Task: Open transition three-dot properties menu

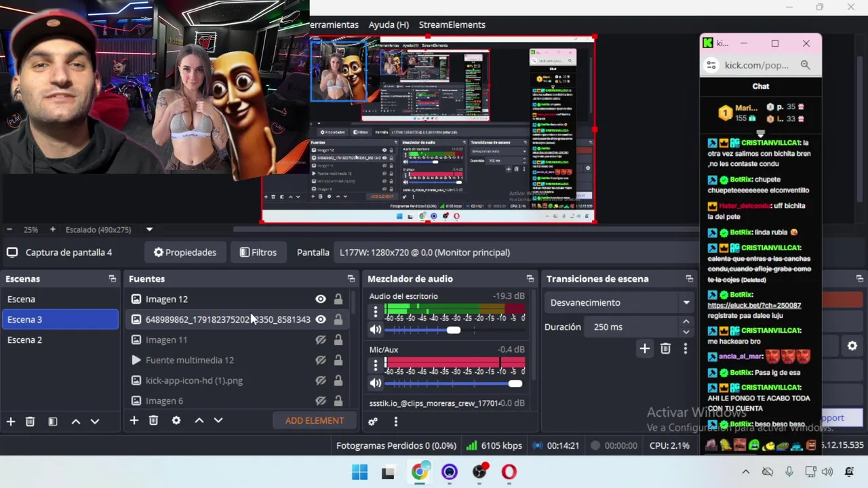Action: [x=685, y=348]
